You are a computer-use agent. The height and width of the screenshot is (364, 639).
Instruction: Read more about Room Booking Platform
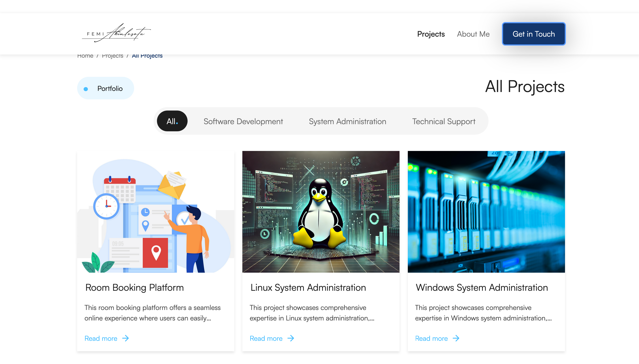[x=101, y=338]
